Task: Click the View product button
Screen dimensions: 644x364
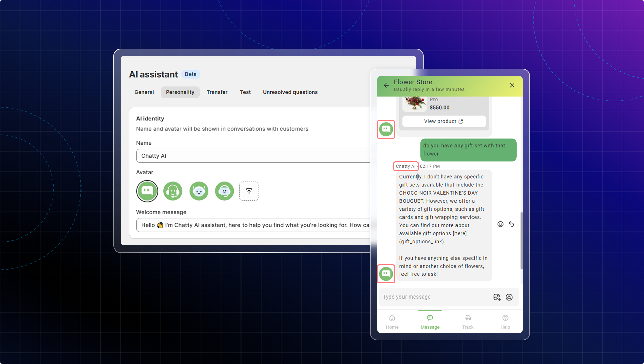Action: point(444,121)
